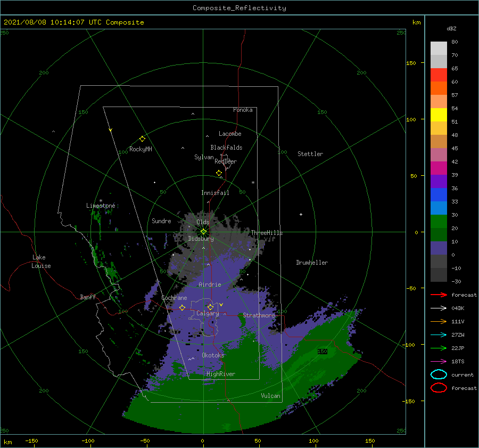Click the yellow swatch between 54 and 51 dBZ
The height and width of the screenshot is (448, 479).
[x=439, y=115]
